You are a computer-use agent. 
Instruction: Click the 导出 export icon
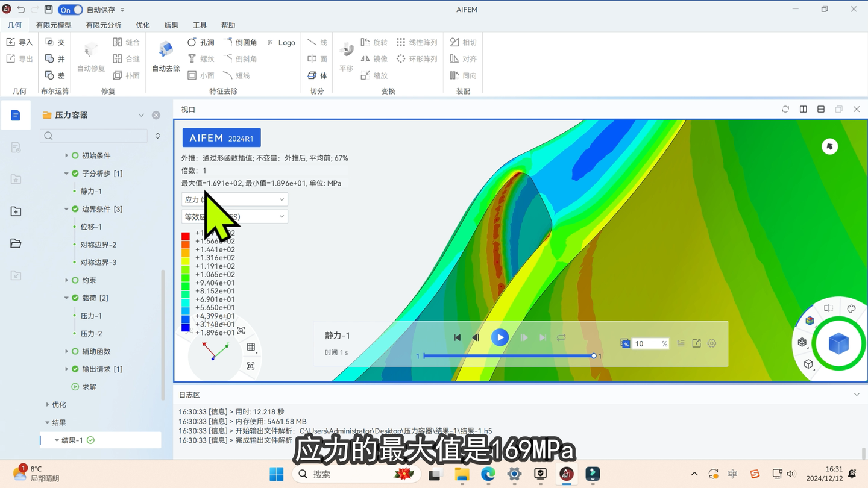click(x=11, y=59)
